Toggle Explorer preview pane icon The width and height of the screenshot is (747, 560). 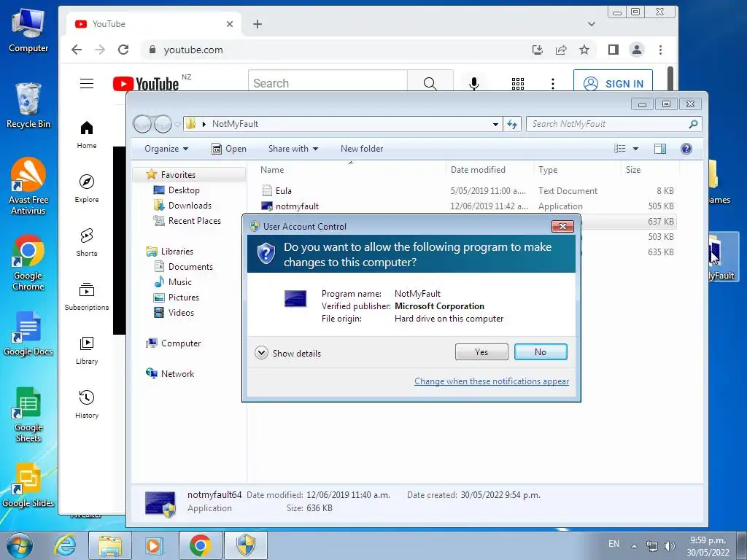[x=659, y=149]
